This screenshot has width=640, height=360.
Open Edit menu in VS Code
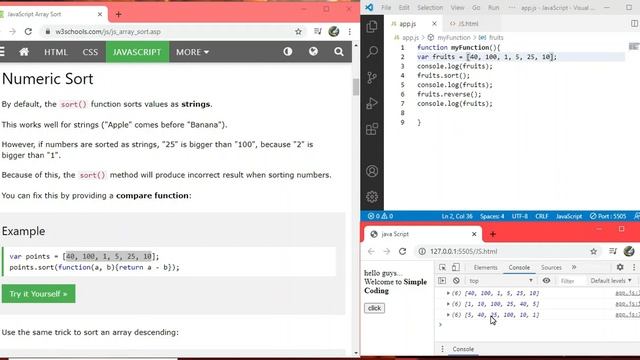[404, 7]
